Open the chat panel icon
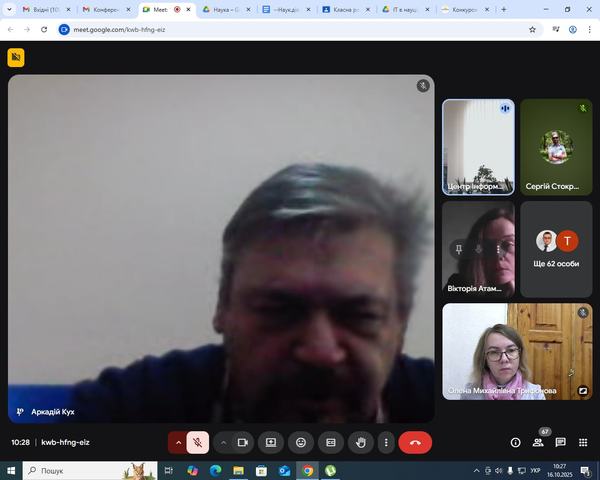The image size is (600, 480). [x=561, y=442]
